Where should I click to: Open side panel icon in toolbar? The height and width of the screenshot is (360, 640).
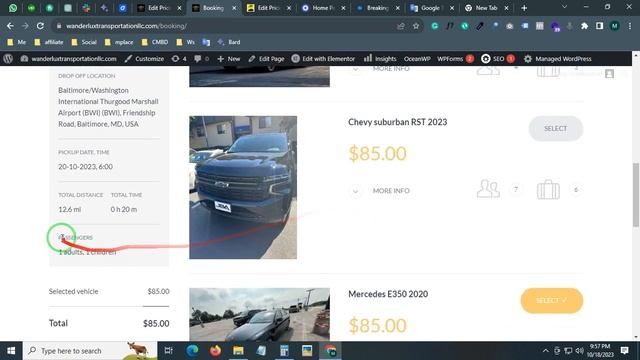pos(599,26)
